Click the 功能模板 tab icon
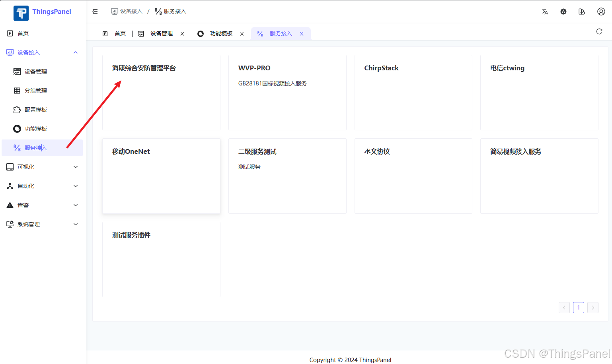 [x=201, y=34]
